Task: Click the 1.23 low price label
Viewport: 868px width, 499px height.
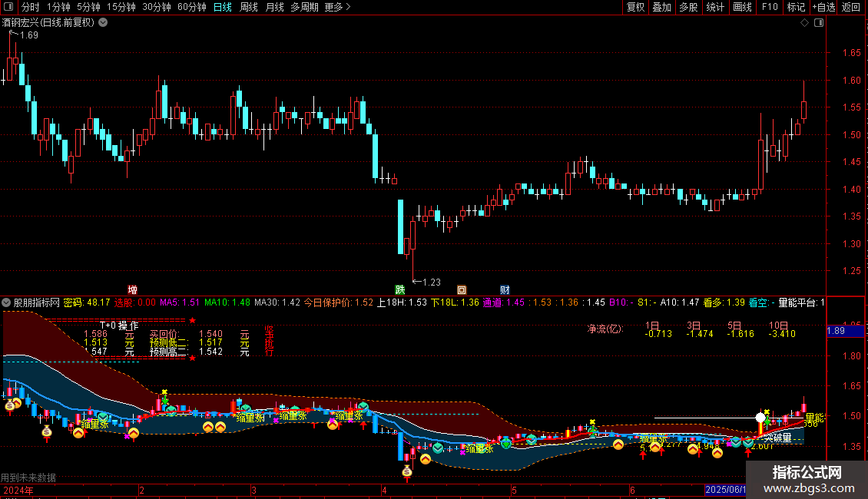Action: click(x=431, y=283)
